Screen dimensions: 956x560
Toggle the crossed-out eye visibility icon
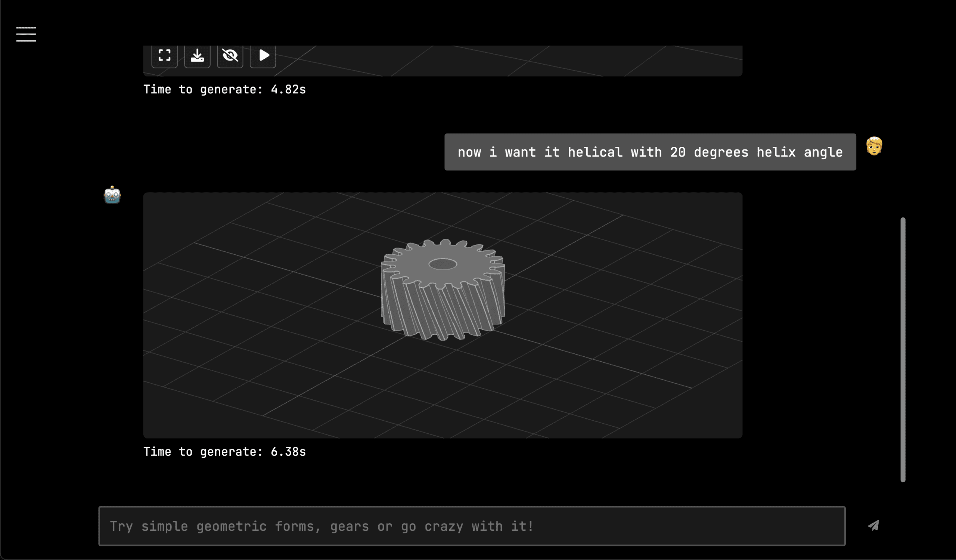tap(230, 55)
